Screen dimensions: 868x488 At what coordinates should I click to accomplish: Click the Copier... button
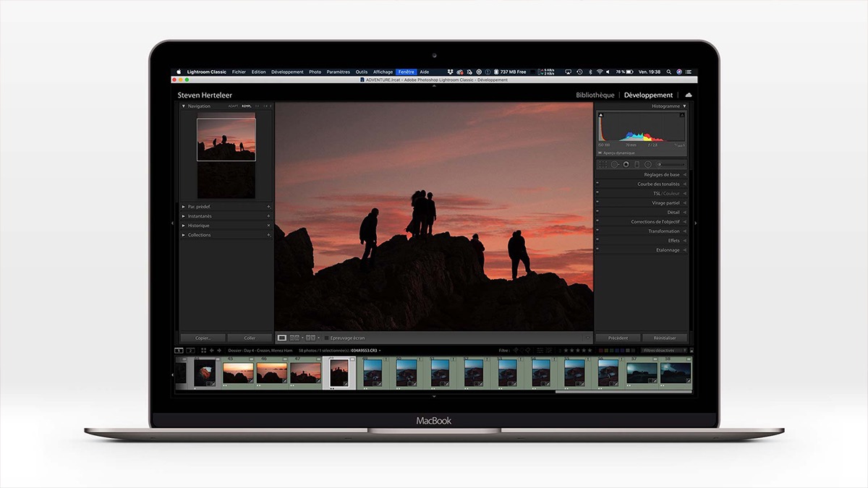(202, 338)
